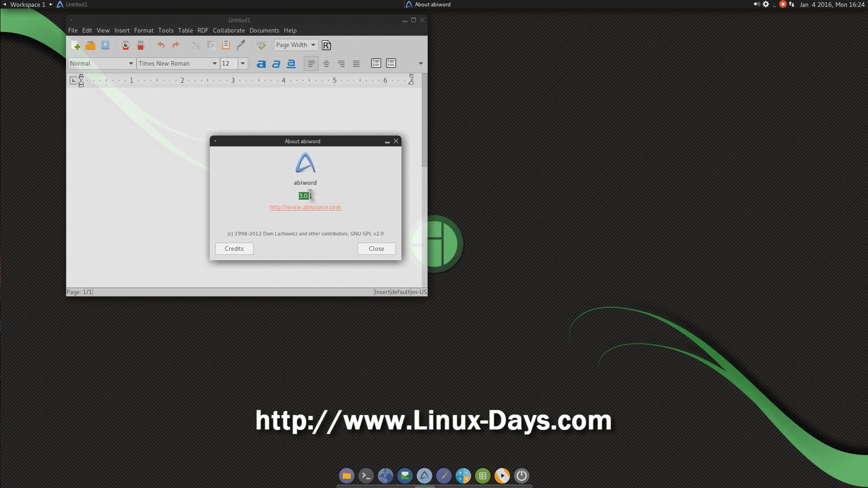Toggle numbered list formatting

376,63
